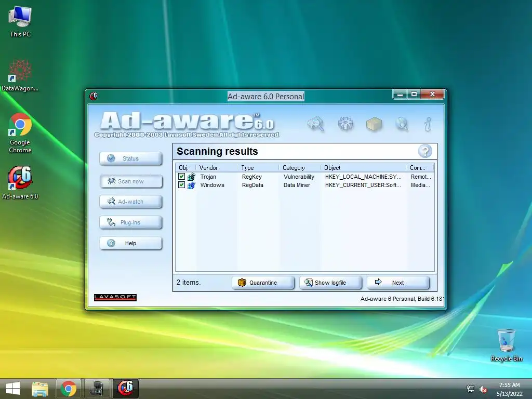Click Ad-aware title bar logo icon
Screen dimensions: 532x399
point(94,96)
